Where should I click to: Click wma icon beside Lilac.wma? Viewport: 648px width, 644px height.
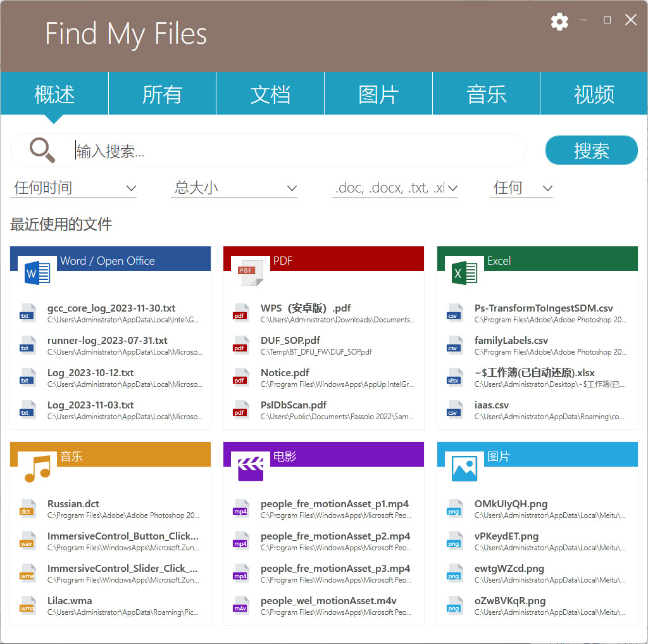pyautogui.click(x=28, y=605)
